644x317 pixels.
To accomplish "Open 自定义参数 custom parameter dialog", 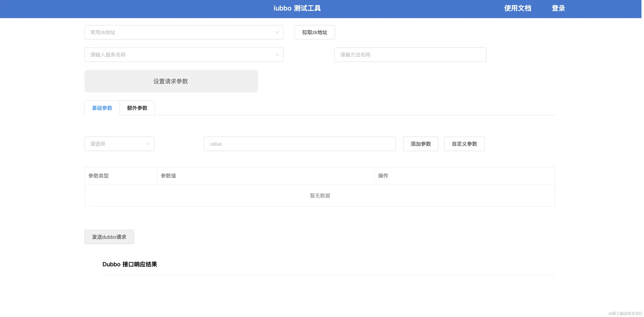I will pyautogui.click(x=464, y=144).
